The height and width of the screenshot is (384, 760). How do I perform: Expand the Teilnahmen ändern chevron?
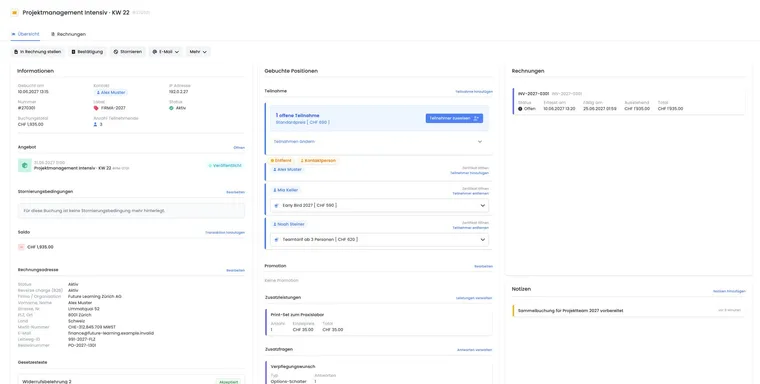coord(480,142)
